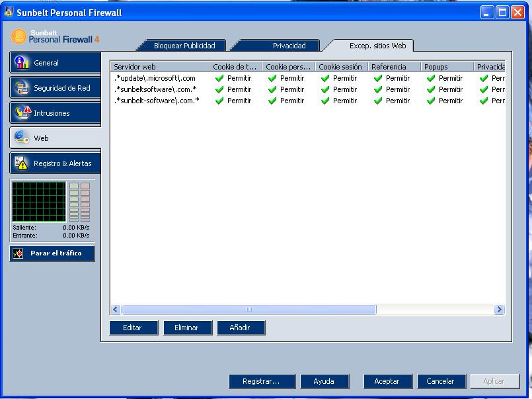Click green check in update.microsoft Cookie sesión cell
532x399 pixels.
325,79
